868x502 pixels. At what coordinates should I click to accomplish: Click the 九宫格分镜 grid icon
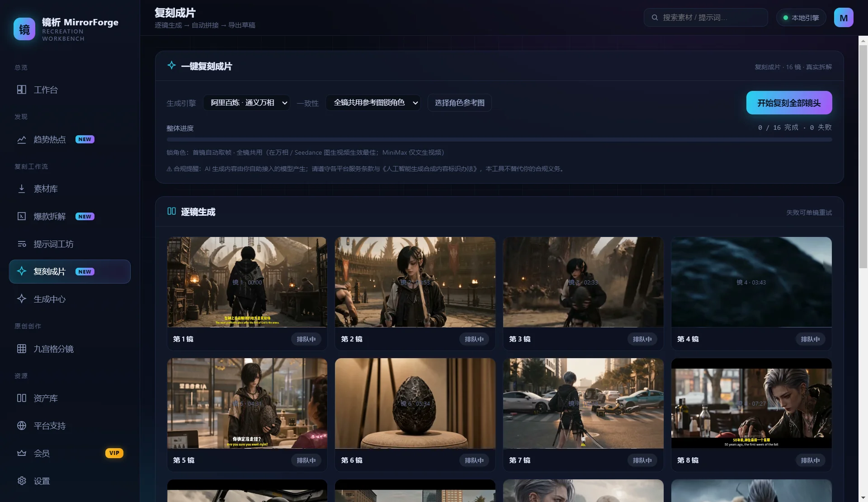21,349
